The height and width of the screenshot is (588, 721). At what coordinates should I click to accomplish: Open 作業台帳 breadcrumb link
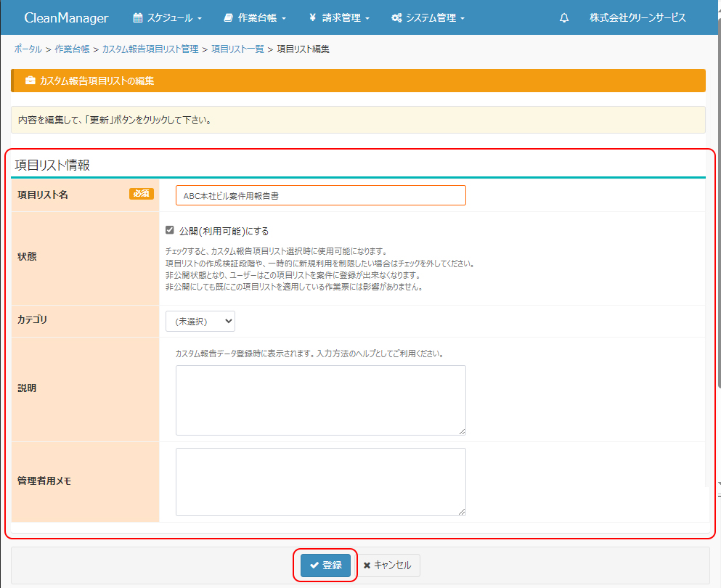coord(72,49)
